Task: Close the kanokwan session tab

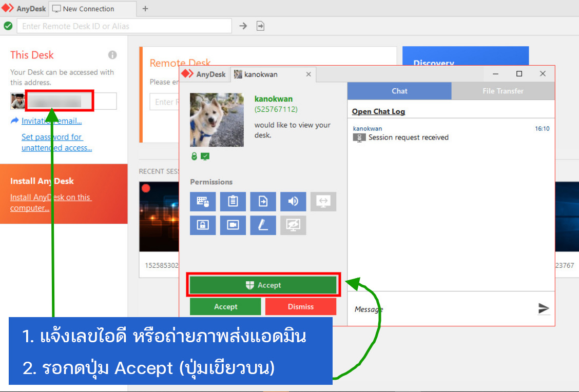Action: coord(308,74)
